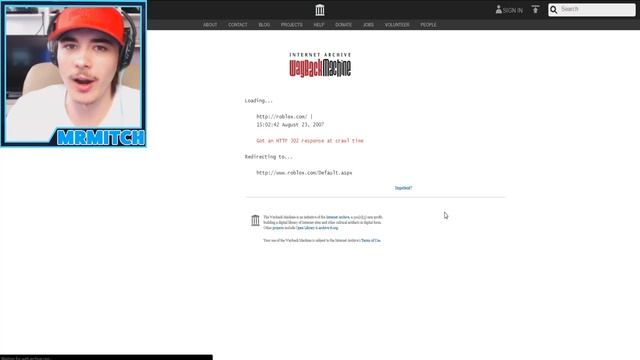Open the HELP menu item

point(319,25)
